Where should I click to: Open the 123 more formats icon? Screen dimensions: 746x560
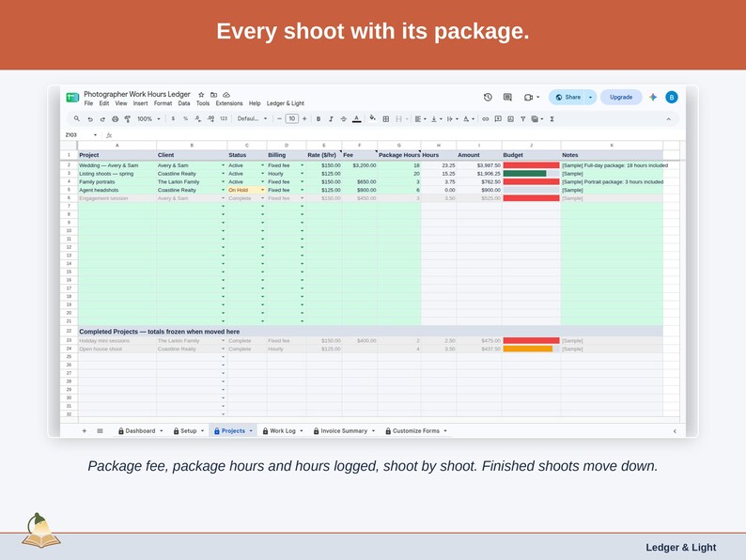pos(224,119)
